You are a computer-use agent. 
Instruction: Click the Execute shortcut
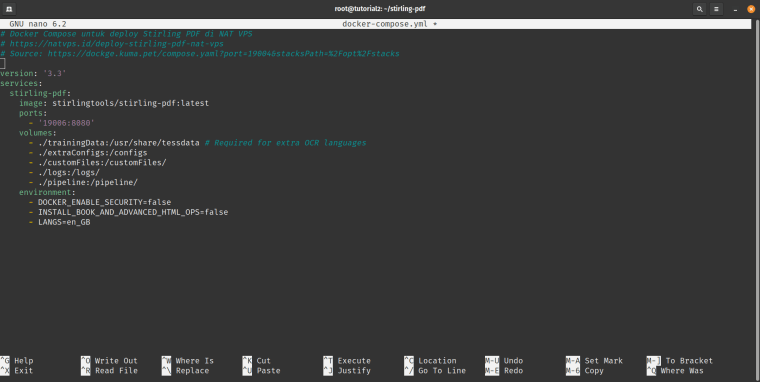[347, 361]
